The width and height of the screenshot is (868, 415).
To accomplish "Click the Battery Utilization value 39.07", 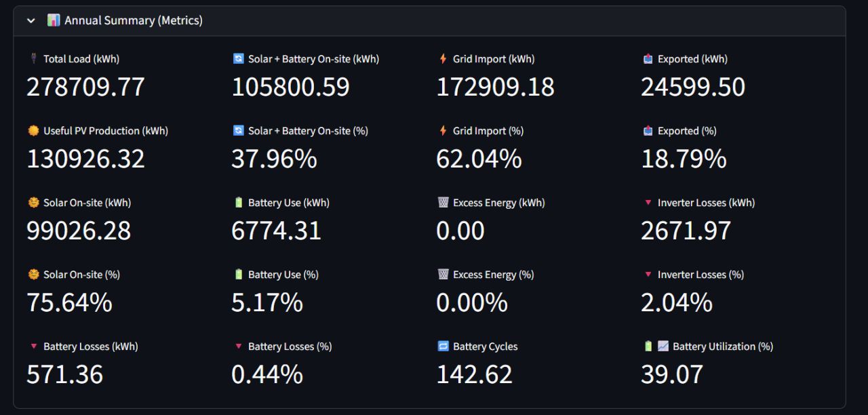I will click(672, 375).
